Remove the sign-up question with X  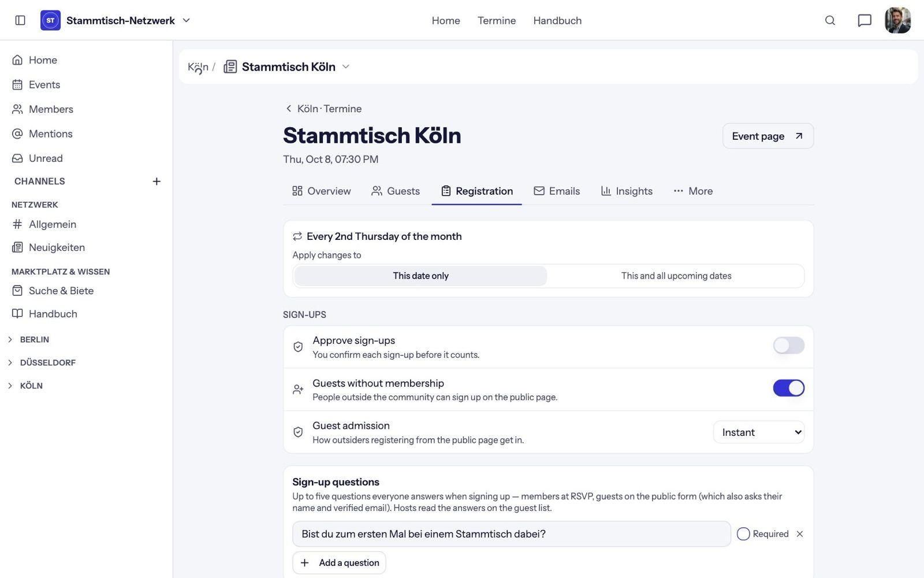(x=799, y=534)
